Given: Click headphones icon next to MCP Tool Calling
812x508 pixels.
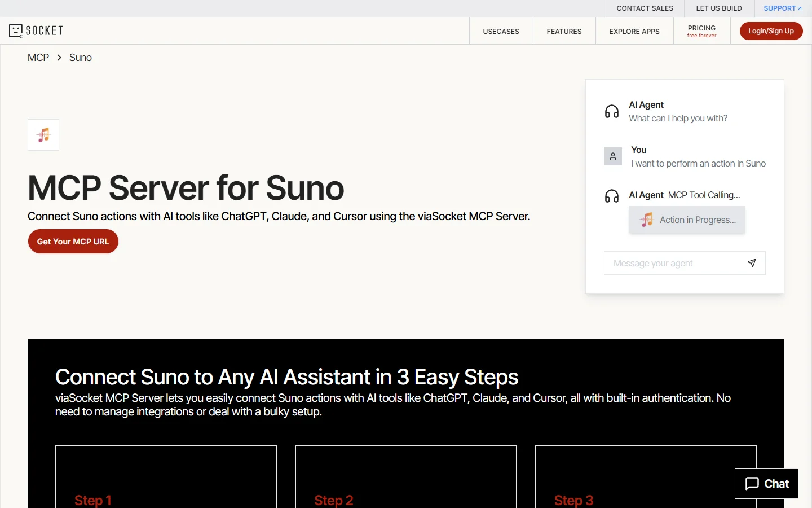Looking at the screenshot, I should pos(612,196).
